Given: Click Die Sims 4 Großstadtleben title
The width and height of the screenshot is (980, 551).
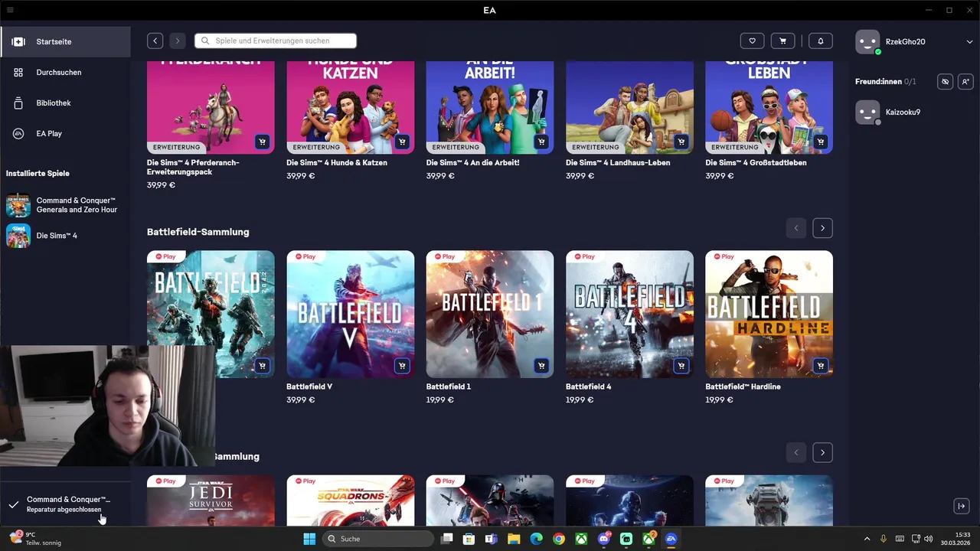Looking at the screenshot, I should (756, 162).
